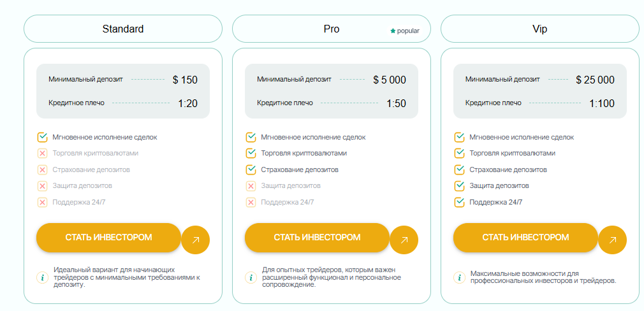644x311 pixels.
Task: Click the arrow icon beside Vip's investor button
Action: coord(612,240)
